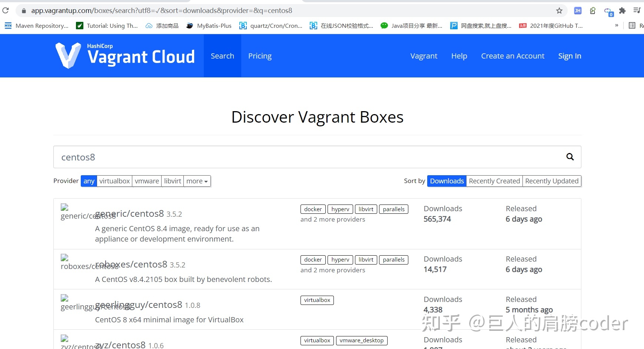Screen dimensions: 644x349
Task: Click the magnifier icon in the search box
Action: click(x=570, y=157)
